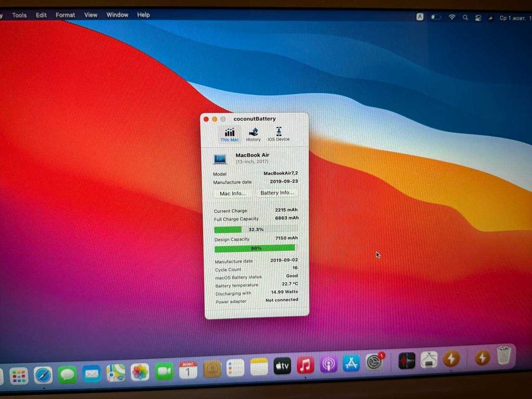Click the coconutBattery icon next to Trash

[x=482, y=357]
